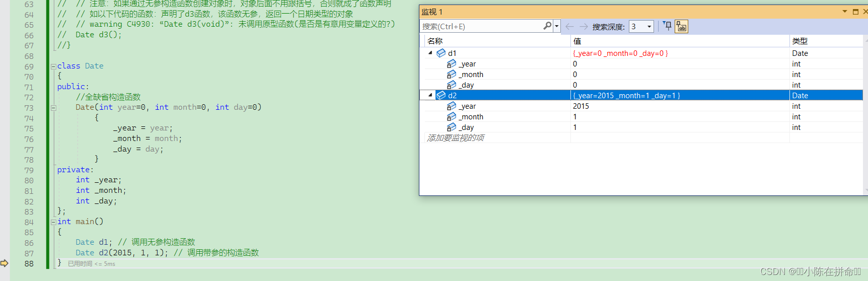Viewport: 868px width, 281px height.
Task: Click the _year = year; code line
Action: [x=143, y=128]
